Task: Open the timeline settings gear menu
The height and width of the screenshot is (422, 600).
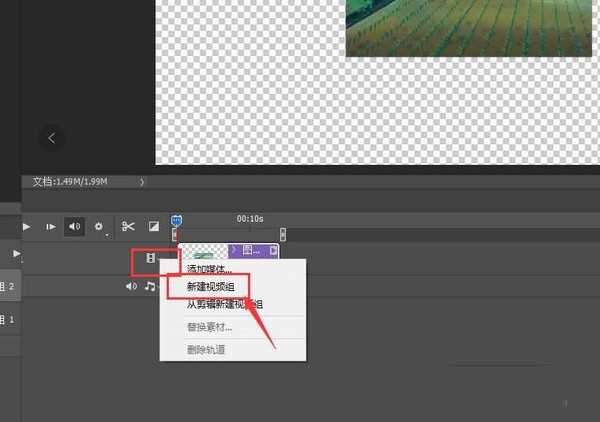Action: click(x=99, y=227)
